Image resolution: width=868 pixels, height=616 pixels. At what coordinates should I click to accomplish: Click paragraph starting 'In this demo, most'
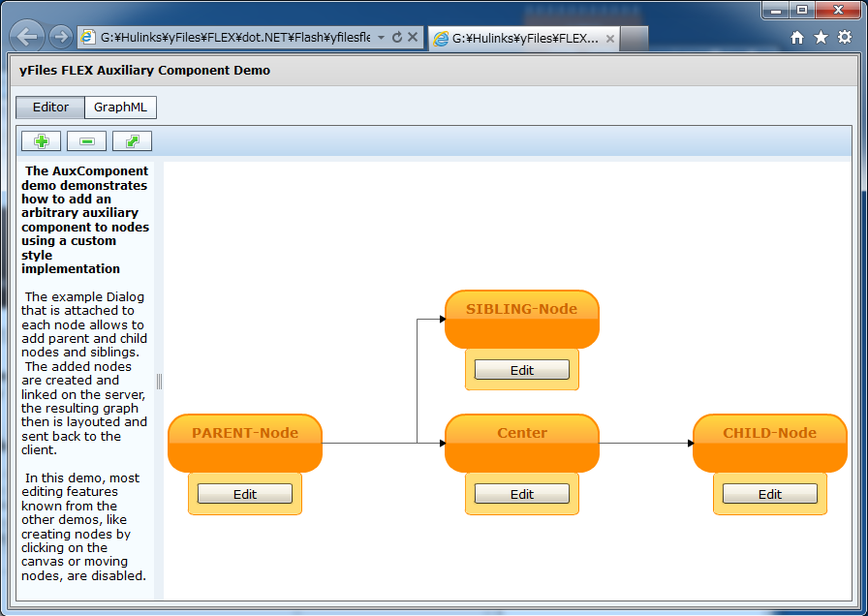pos(83,526)
